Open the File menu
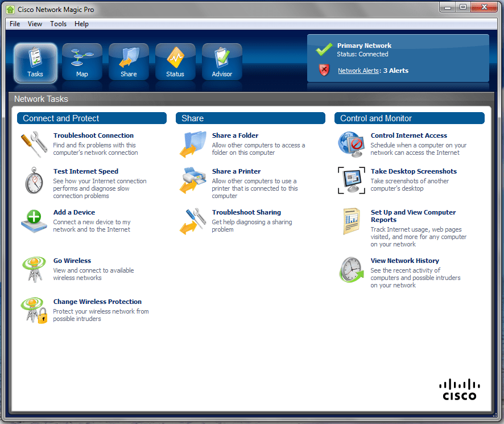This screenshot has height=424, width=504. tap(15, 24)
